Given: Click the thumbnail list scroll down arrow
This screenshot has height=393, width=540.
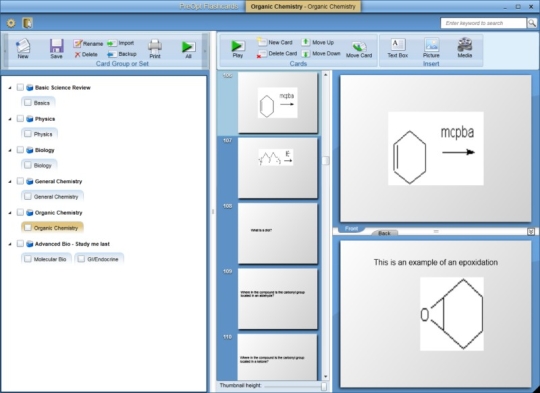Looking at the screenshot, I should point(325,377).
